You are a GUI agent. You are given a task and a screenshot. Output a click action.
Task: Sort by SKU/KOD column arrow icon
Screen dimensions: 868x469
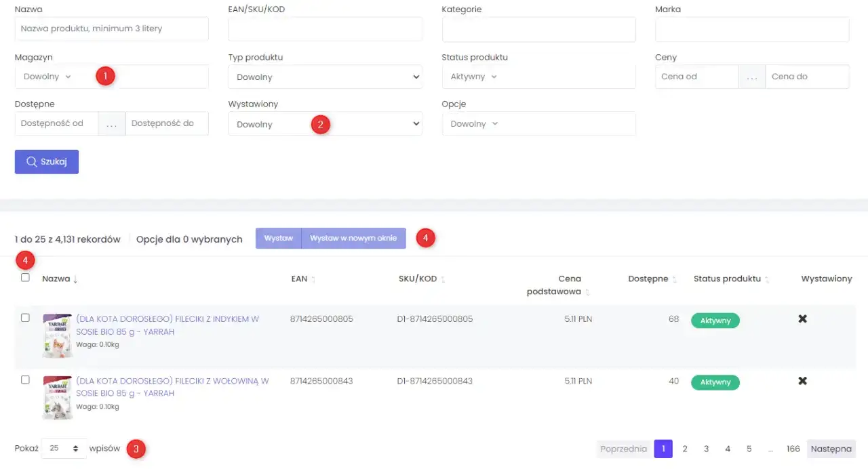tap(443, 280)
